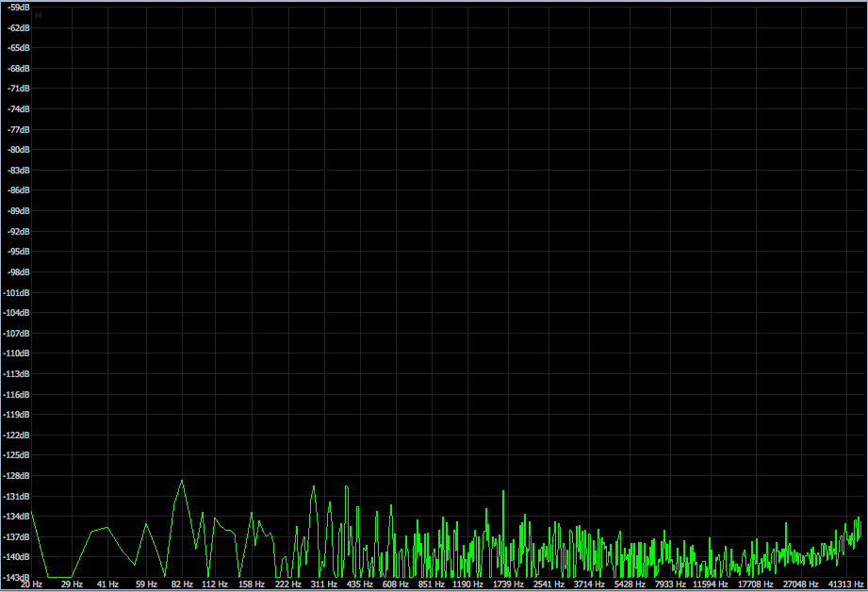Screen dimensions: 868x592
Task: Select the -89dB level label
Action: coord(19,211)
